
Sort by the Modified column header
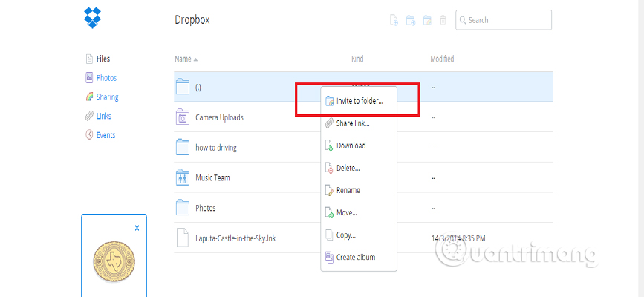pyautogui.click(x=442, y=59)
